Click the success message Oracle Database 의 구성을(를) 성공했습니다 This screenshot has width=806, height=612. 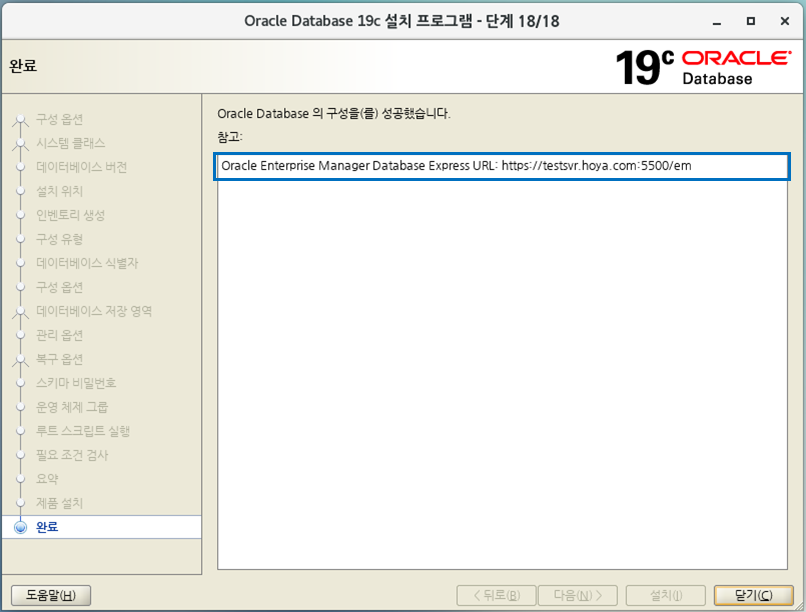click(x=334, y=114)
